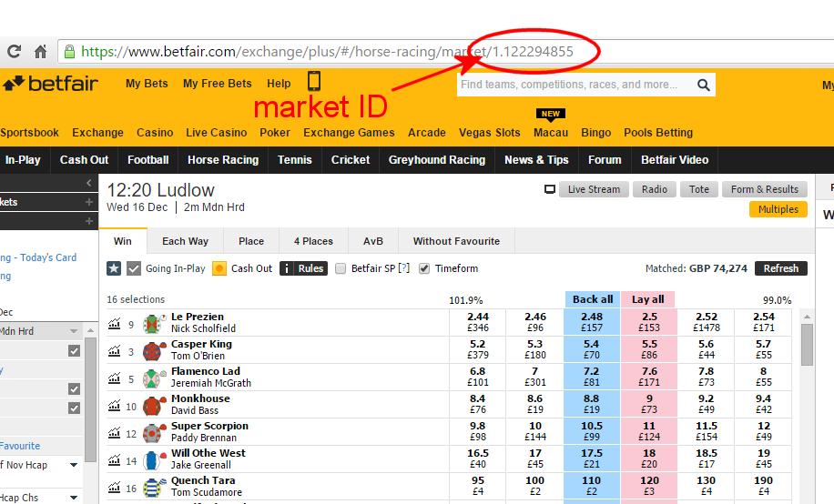Expand sidebar section with first plus icon
The image size is (834, 504).
coord(89,202)
